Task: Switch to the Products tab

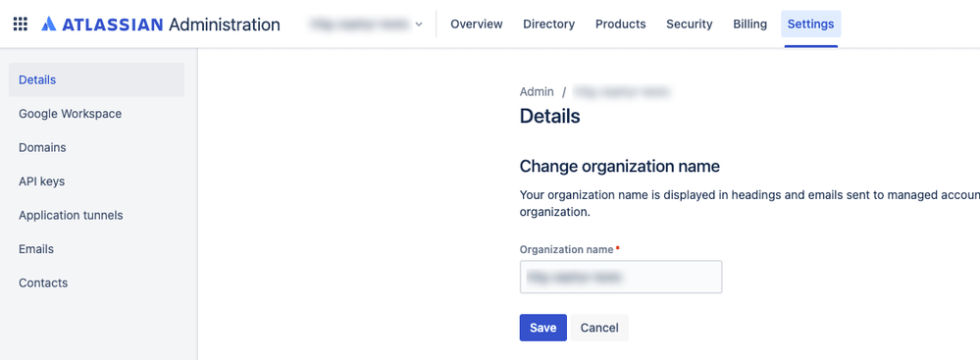Action: click(621, 25)
